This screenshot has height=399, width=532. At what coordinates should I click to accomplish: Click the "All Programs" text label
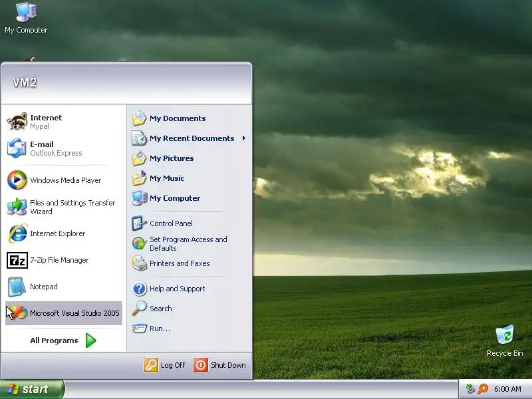pyautogui.click(x=54, y=340)
